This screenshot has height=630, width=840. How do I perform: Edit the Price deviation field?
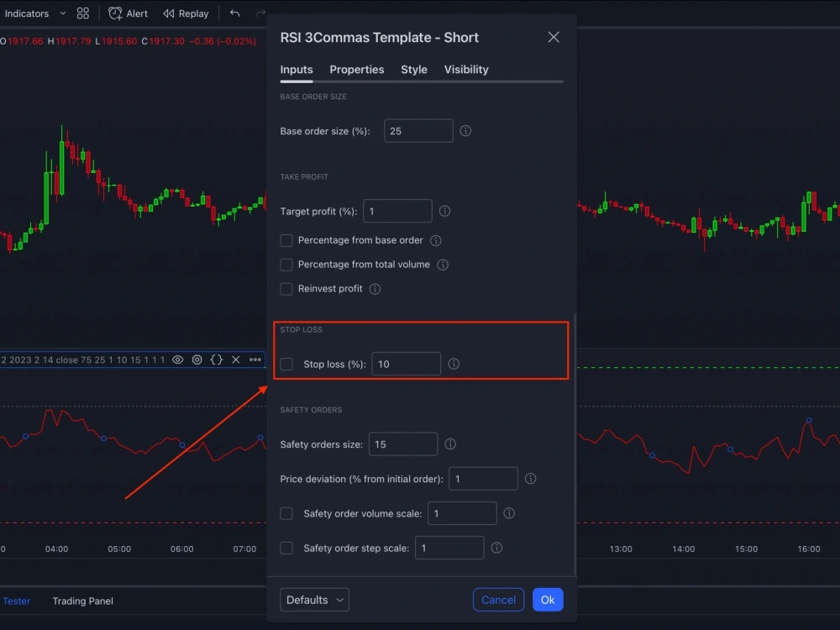pyautogui.click(x=483, y=479)
